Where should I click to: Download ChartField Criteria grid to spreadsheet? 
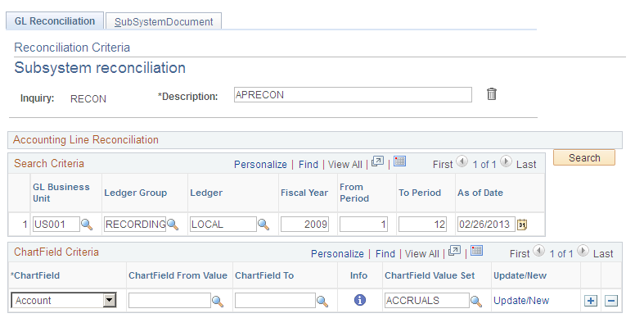[476, 251]
